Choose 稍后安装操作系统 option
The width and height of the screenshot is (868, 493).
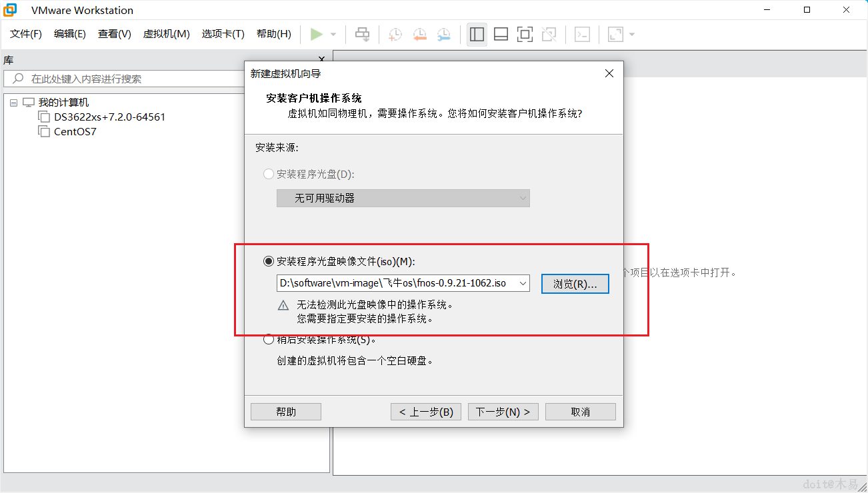[268, 339]
